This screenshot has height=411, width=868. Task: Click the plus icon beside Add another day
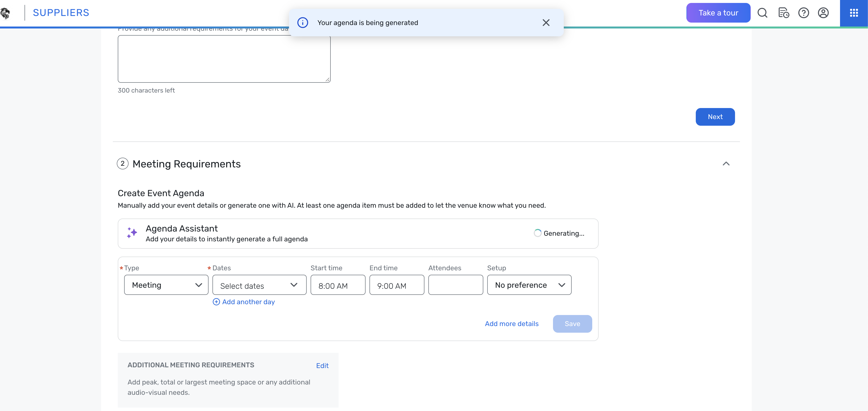point(216,302)
